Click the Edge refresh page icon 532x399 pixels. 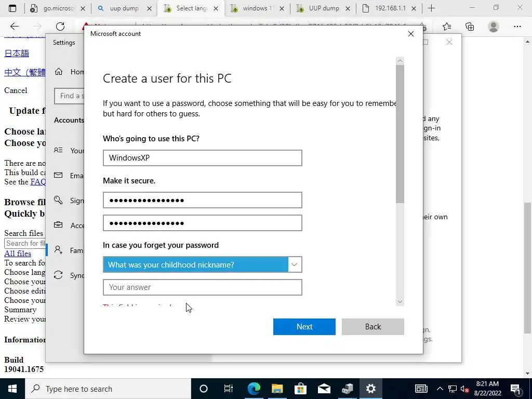(60, 26)
